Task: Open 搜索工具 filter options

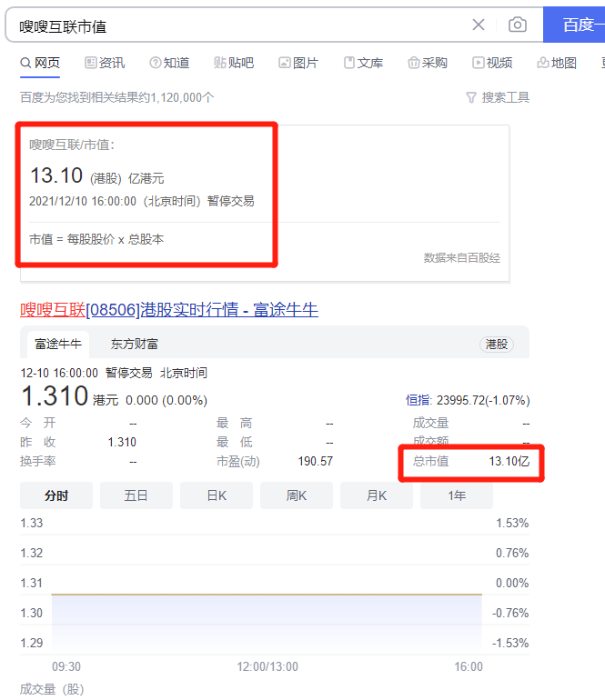Action: 498,97
